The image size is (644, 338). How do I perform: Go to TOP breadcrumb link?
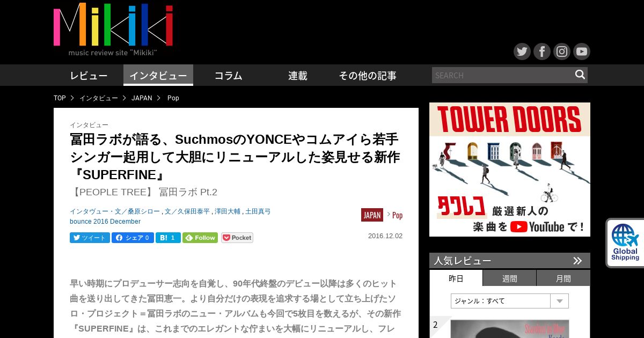point(60,98)
